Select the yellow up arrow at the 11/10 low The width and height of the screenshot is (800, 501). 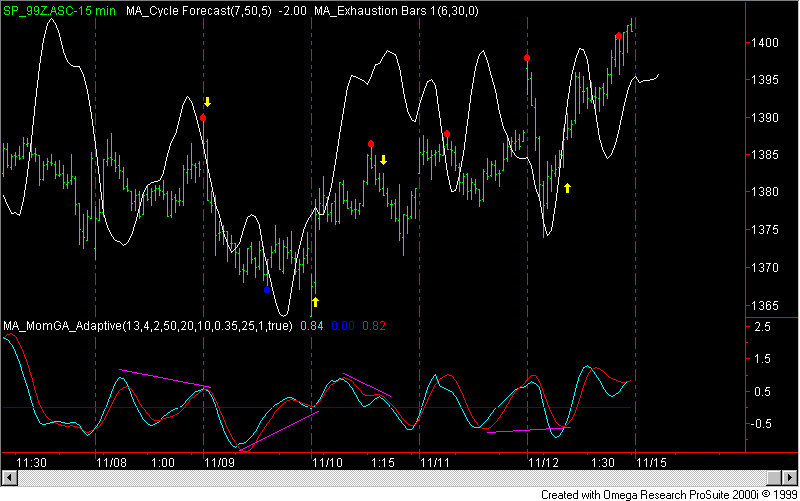[315, 302]
